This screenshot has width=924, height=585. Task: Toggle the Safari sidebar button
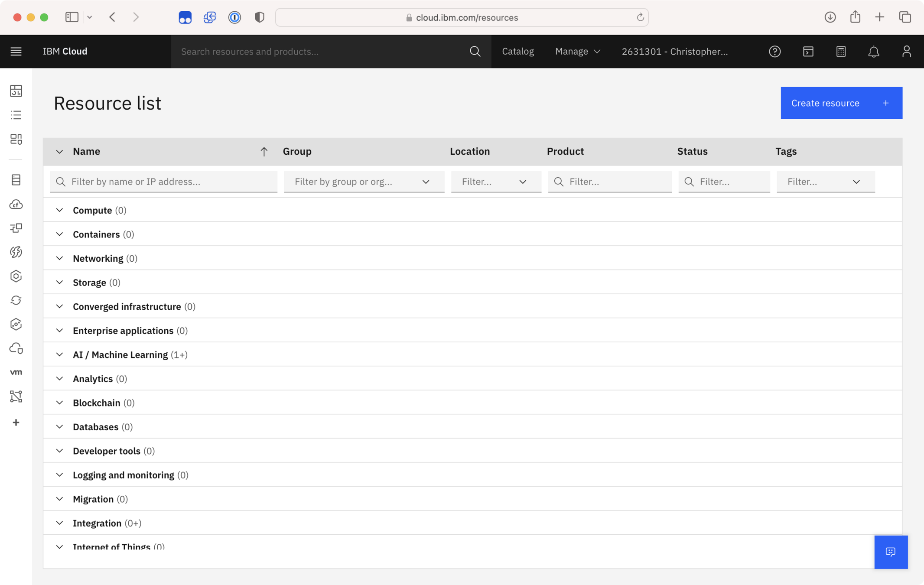tap(72, 17)
